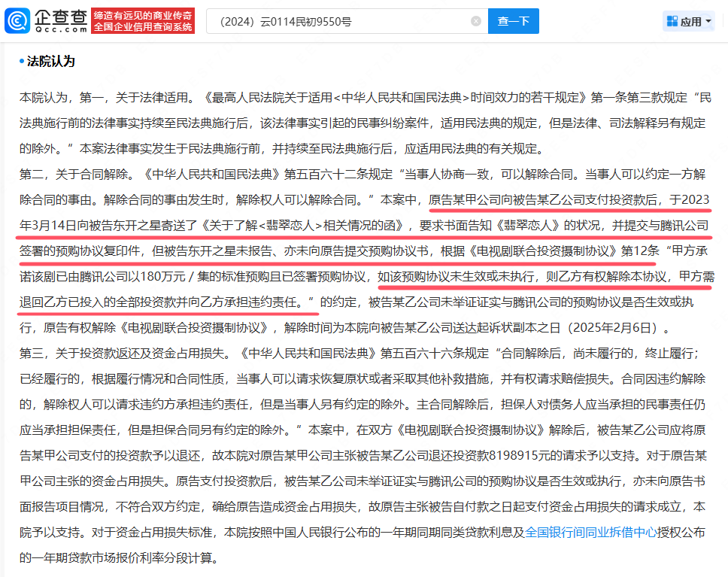
Task: Click the 法院认为 section heading
Action: (51, 62)
